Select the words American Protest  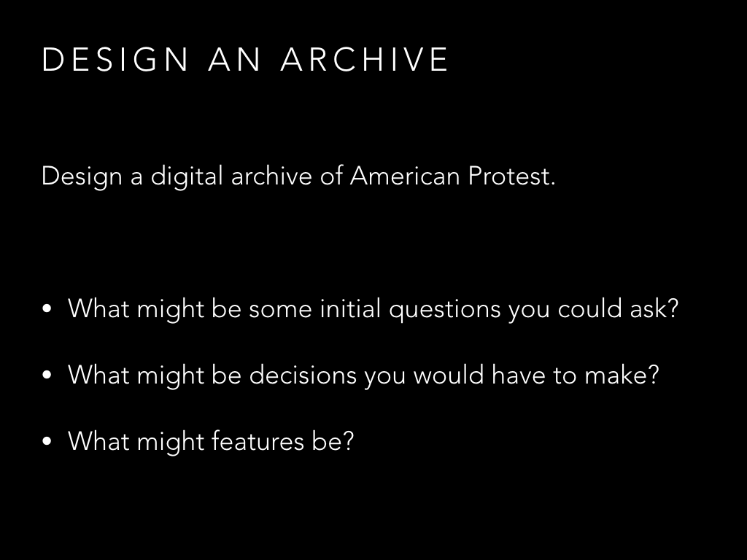coord(453,176)
